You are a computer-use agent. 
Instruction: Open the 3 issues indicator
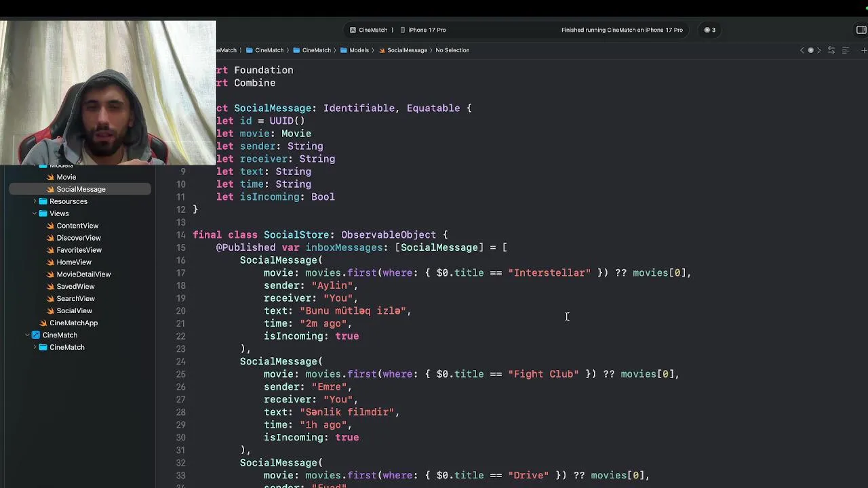click(x=709, y=30)
